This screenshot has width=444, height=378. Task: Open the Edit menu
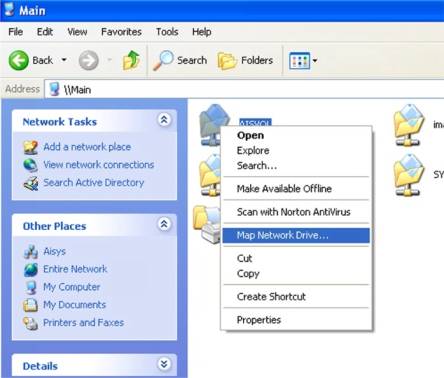click(x=45, y=32)
